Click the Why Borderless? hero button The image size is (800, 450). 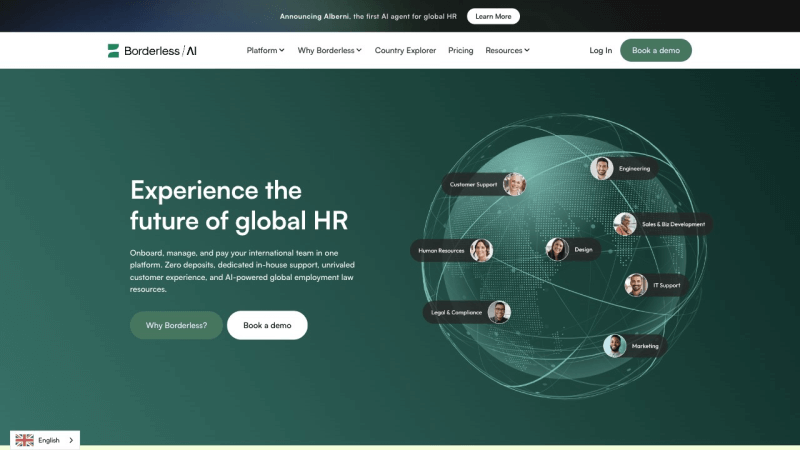pos(176,325)
